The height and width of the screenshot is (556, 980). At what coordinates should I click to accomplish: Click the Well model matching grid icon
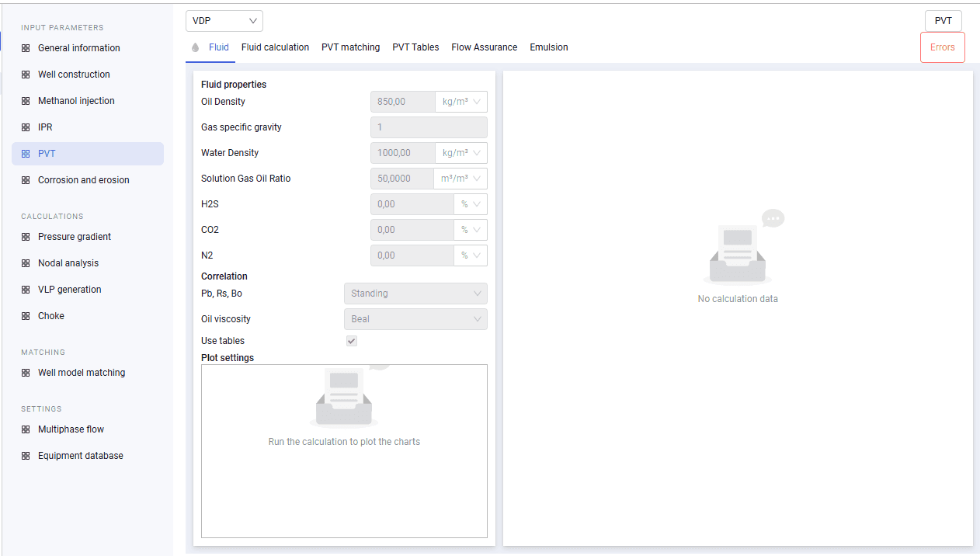26,373
